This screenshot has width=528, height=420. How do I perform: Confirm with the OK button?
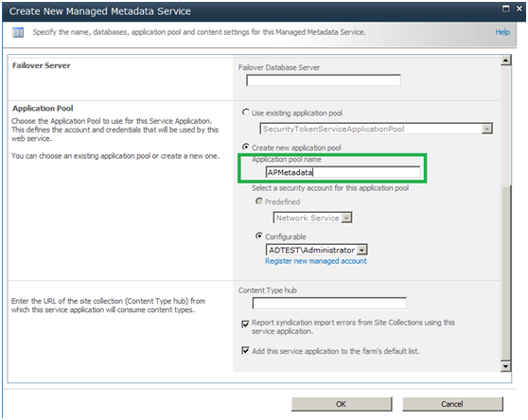point(342,404)
